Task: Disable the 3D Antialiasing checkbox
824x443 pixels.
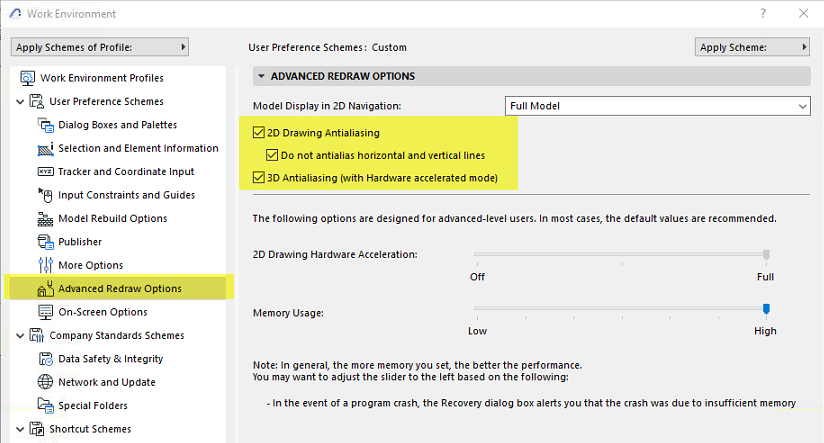Action: [x=259, y=179]
